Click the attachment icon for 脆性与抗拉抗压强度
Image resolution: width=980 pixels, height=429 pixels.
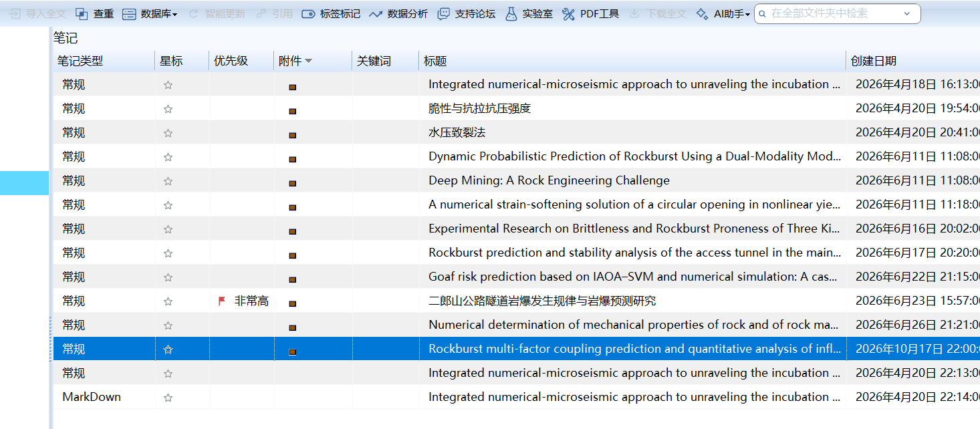[x=292, y=111]
